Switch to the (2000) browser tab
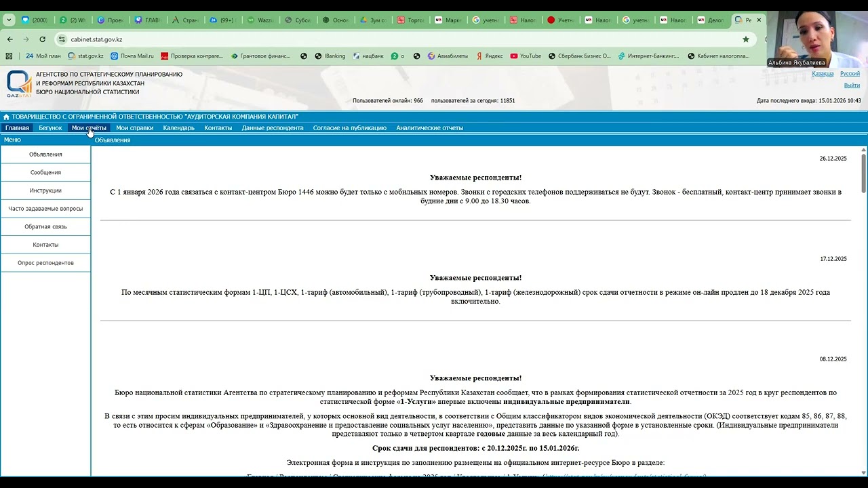 35,20
